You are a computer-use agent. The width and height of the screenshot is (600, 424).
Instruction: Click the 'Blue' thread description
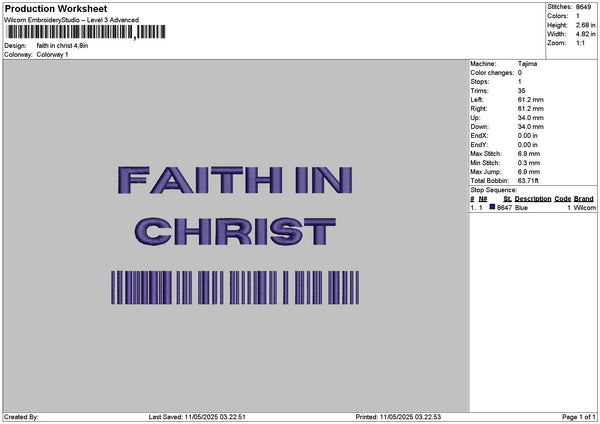521,208
